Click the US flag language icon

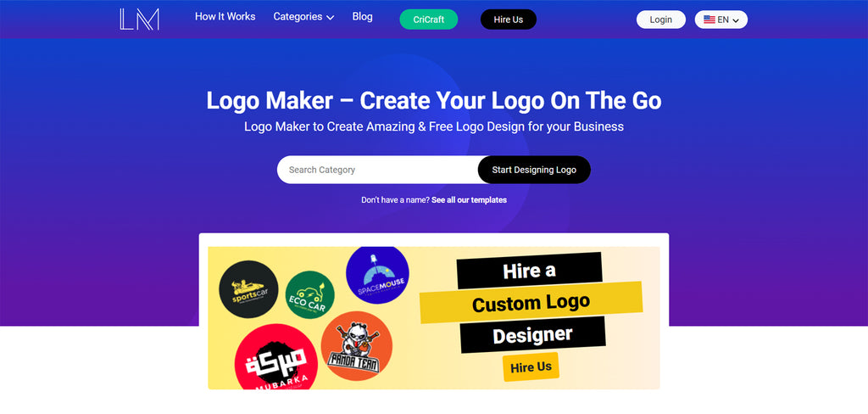point(709,20)
